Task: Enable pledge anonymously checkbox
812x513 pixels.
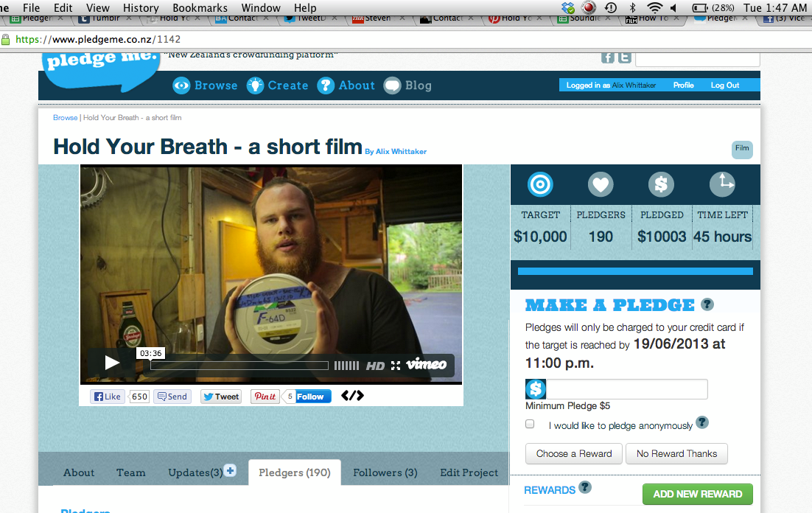Action: point(530,425)
